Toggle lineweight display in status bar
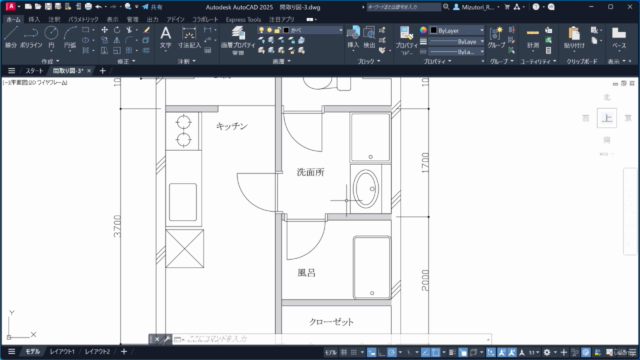The height and width of the screenshot is (360, 640). [452, 352]
